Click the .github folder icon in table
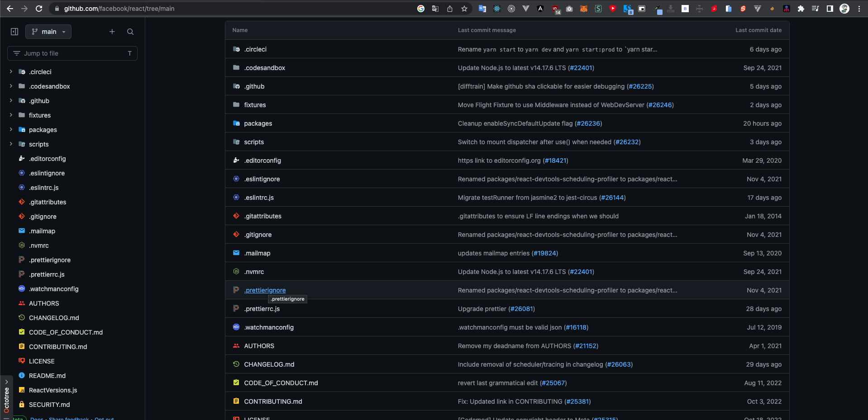868x420 pixels. point(236,86)
